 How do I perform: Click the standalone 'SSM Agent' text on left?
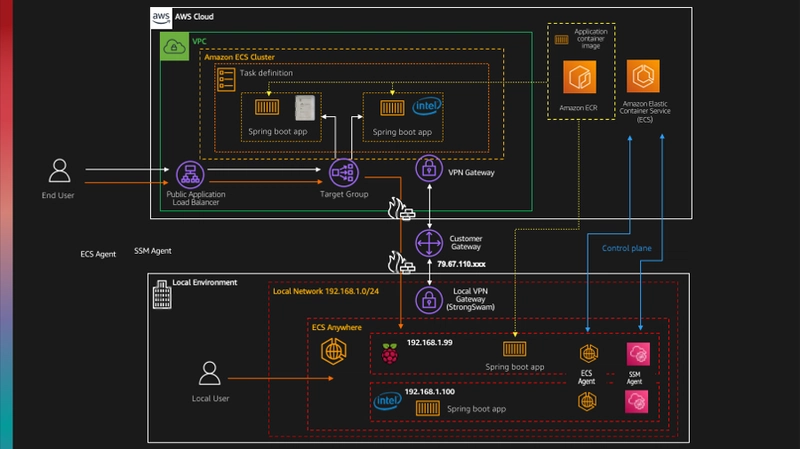tap(153, 251)
